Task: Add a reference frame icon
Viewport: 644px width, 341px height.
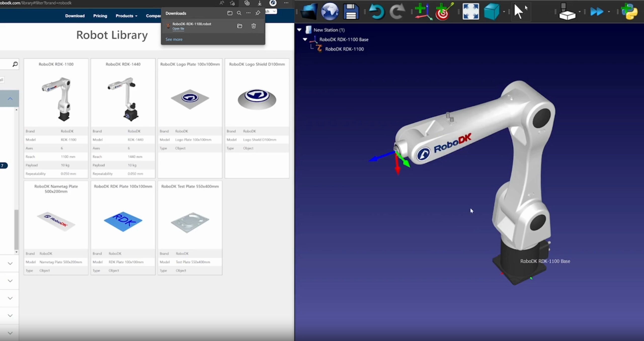Action: tap(423, 12)
